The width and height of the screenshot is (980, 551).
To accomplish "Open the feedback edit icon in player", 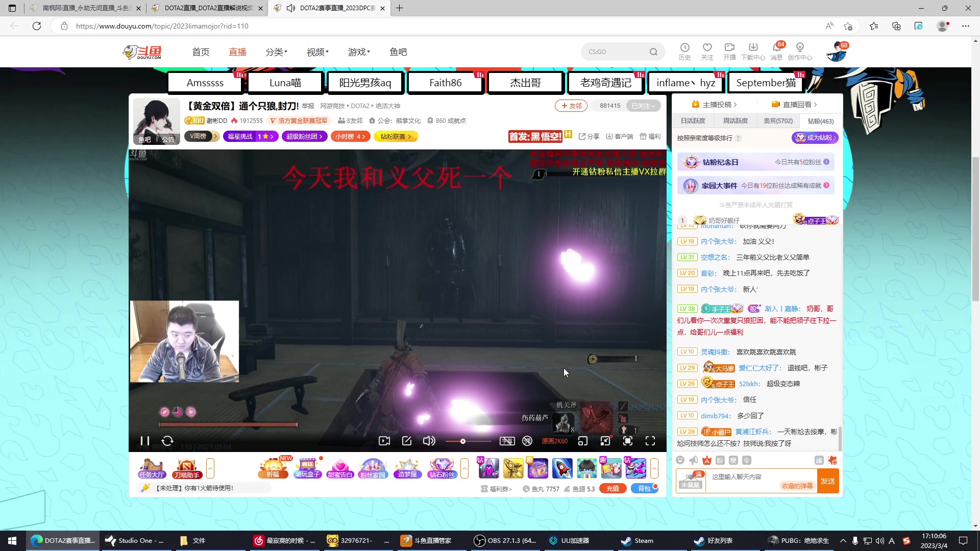I will tap(407, 441).
